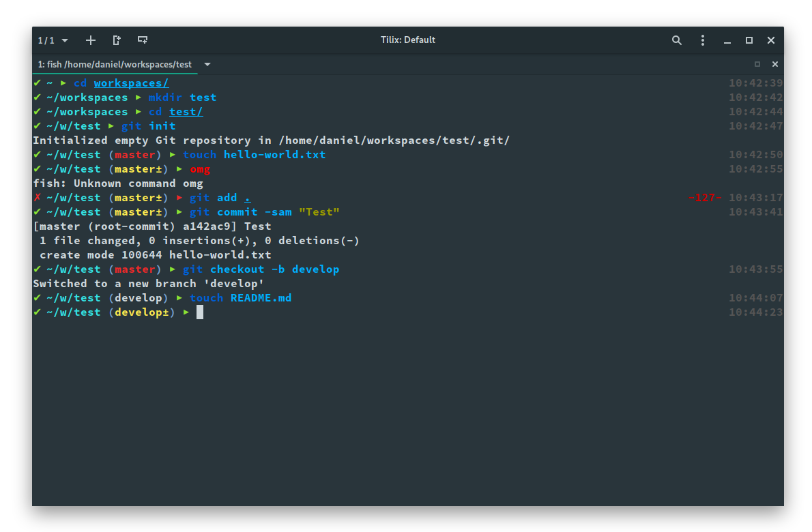
Task: Click the timestamp 10:44:23
Action: [x=755, y=312]
